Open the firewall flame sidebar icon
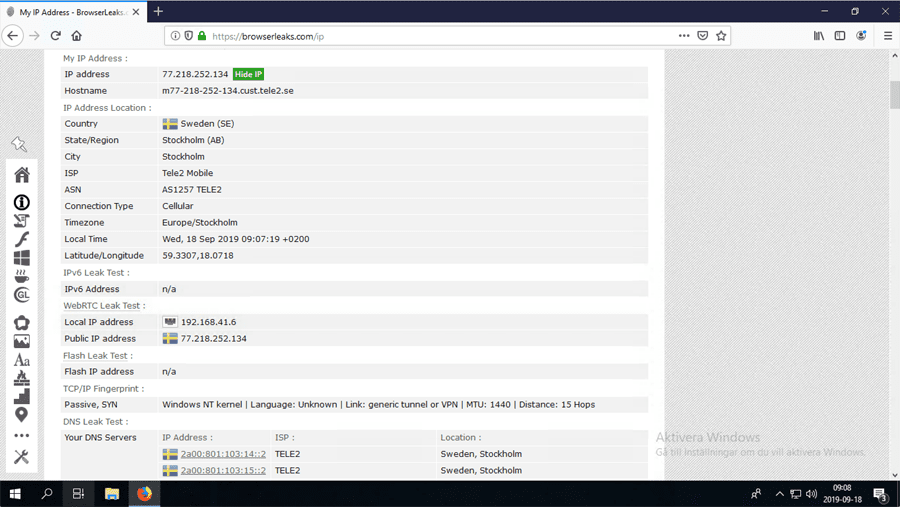Viewport: 900px width, 507px height. point(22,378)
